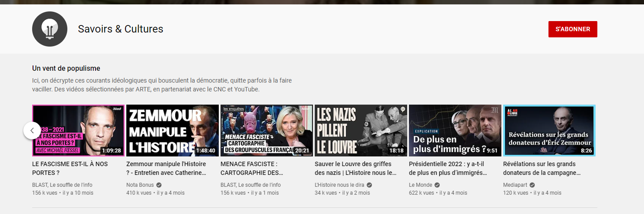644x214 pixels.
Task: Play the 'Zemmour manipule l'Histoire' thumbnail
Action: coord(173,131)
